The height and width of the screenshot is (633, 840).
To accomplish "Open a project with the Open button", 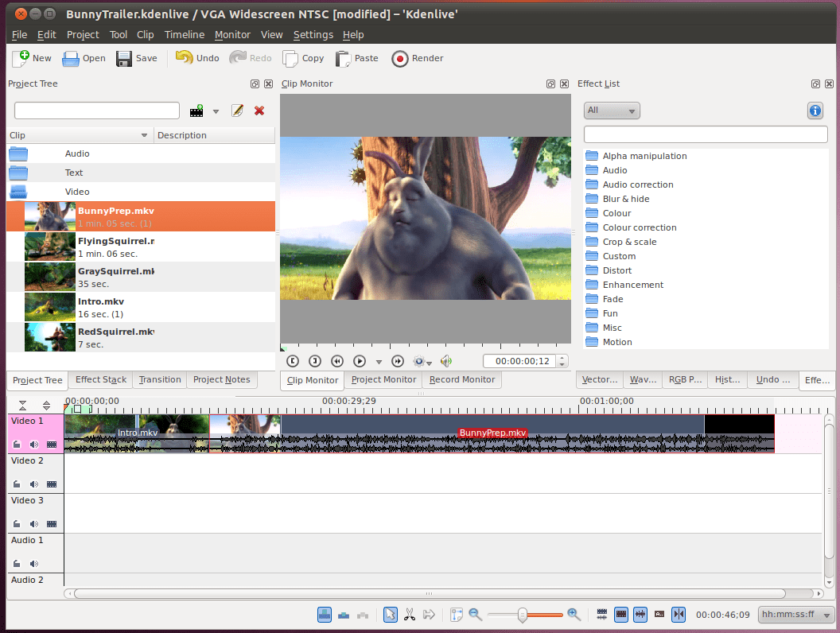I will [x=84, y=58].
